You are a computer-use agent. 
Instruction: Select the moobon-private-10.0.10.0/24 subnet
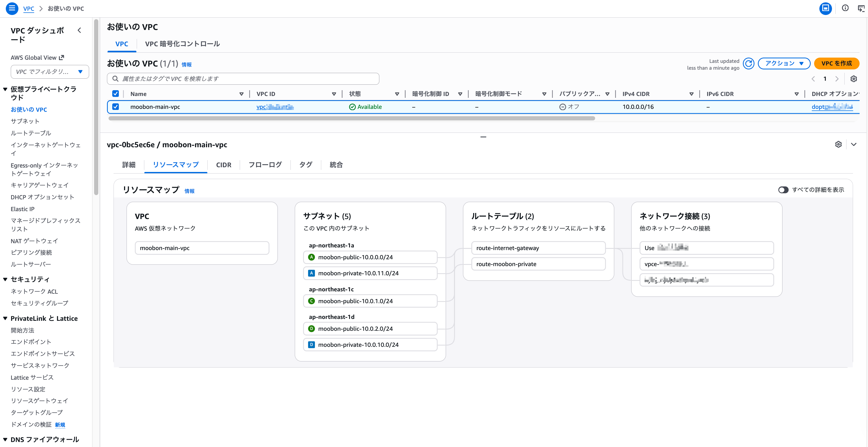pyautogui.click(x=370, y=345)
